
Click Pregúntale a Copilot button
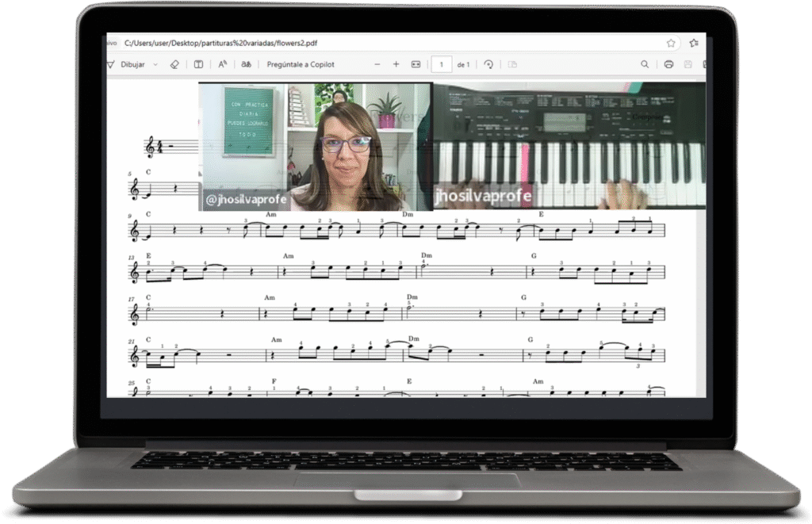coord(301,64)
